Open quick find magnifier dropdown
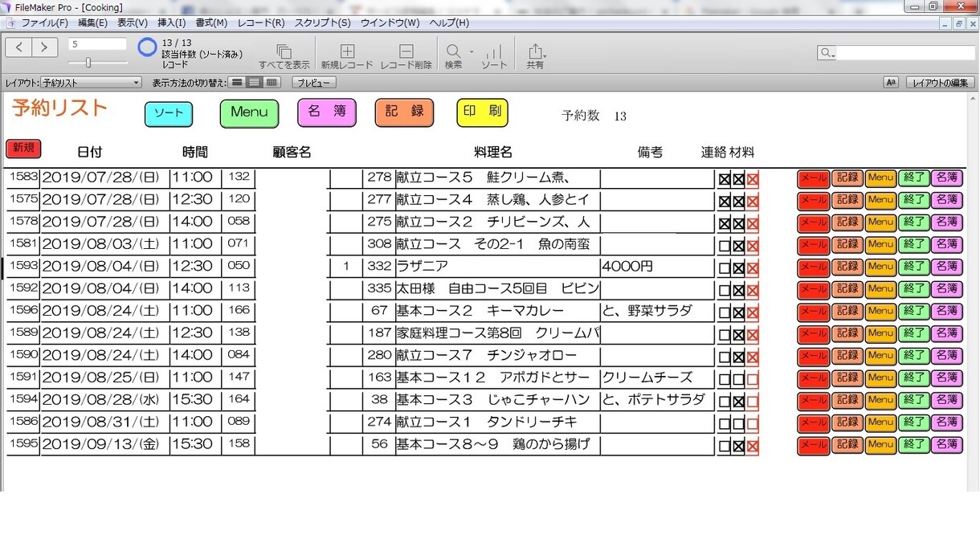This screenshot has width=980, height=551. (x=827, y=53)
